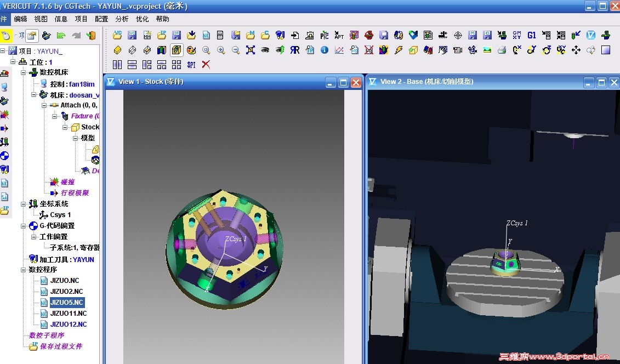This screenshot has width=620, height=364.
Task: Click the zoom out magnifier icon
Action: pos(236,50)
